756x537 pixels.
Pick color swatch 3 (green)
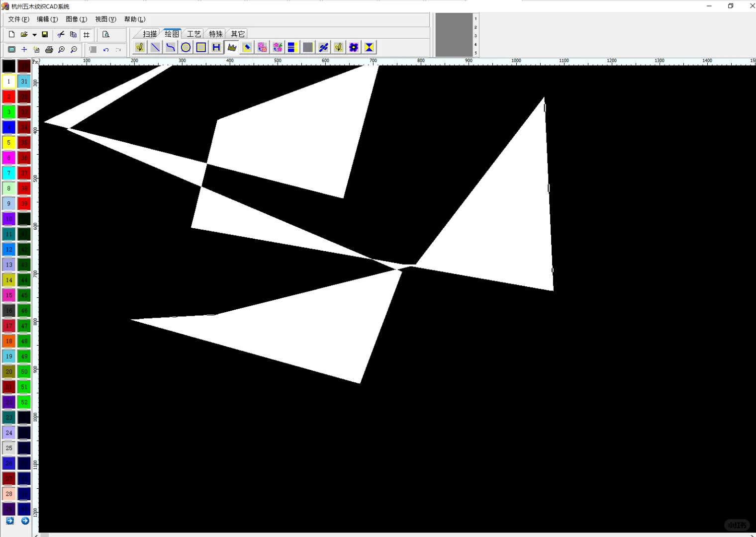click(x=8, y=112)
